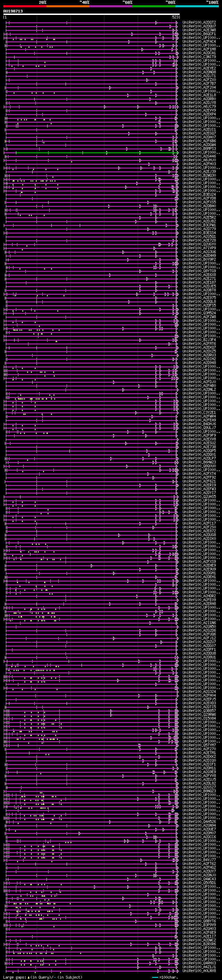
Task: Select the UniRef100_A2E271 label
Action: click(x=199, y=278)
